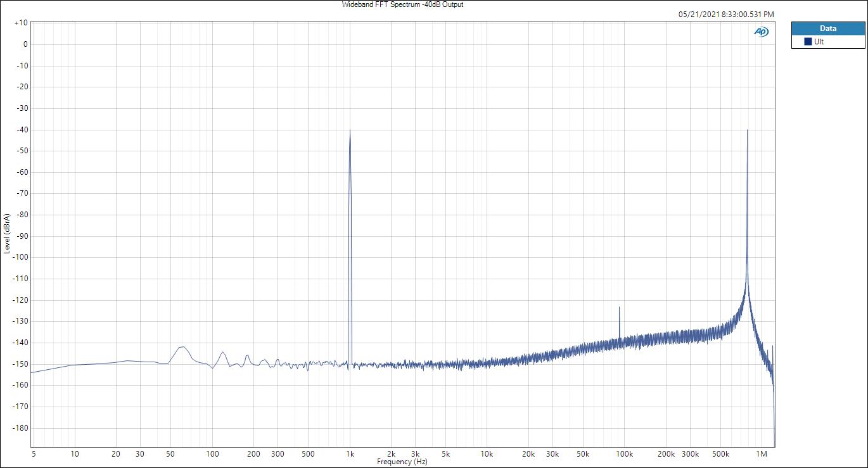Select the Frequency (Hz) axis label
868x468 pixels.
pos(402,462)
